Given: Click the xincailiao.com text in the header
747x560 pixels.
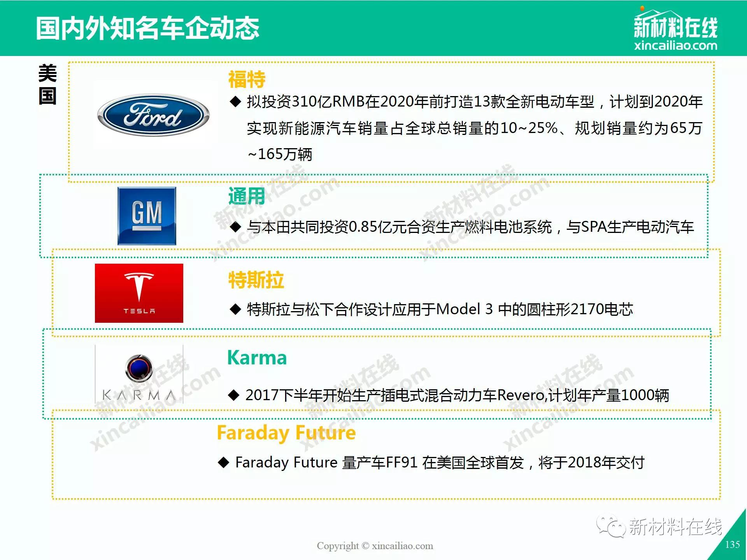Looking at the screenshot, I should [675, 45].
